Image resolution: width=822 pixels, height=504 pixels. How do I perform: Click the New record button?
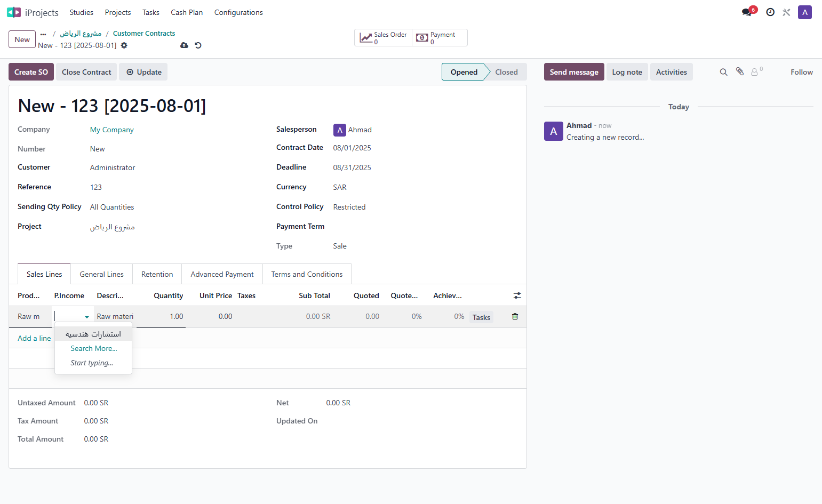click(x=22, y=39)
